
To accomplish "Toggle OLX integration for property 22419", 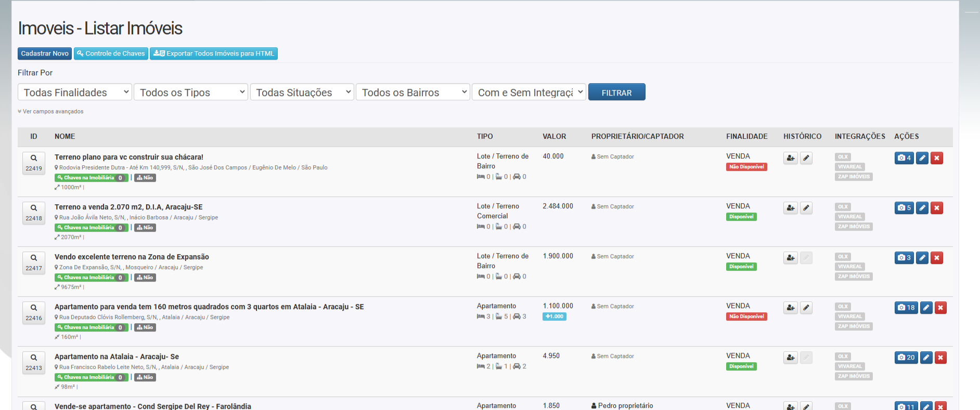I will (x=843, y=157).
